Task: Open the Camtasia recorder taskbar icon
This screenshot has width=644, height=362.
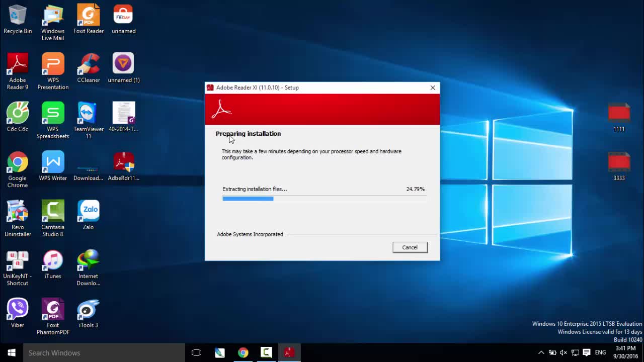Action: click(266, 352)
